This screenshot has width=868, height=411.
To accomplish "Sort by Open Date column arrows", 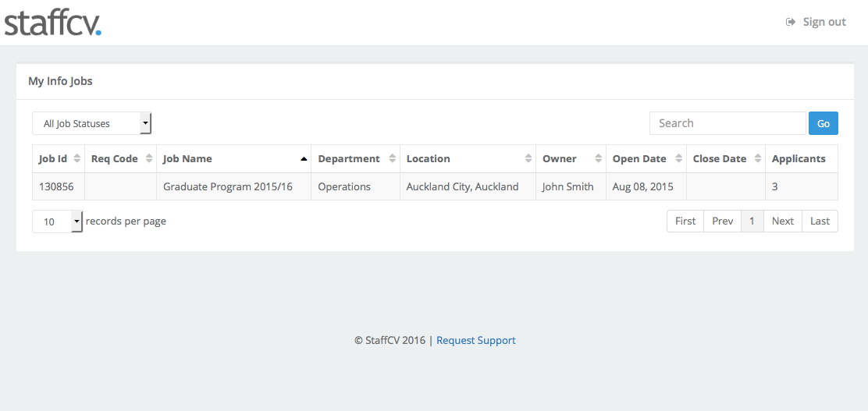I will coord(678,159).
